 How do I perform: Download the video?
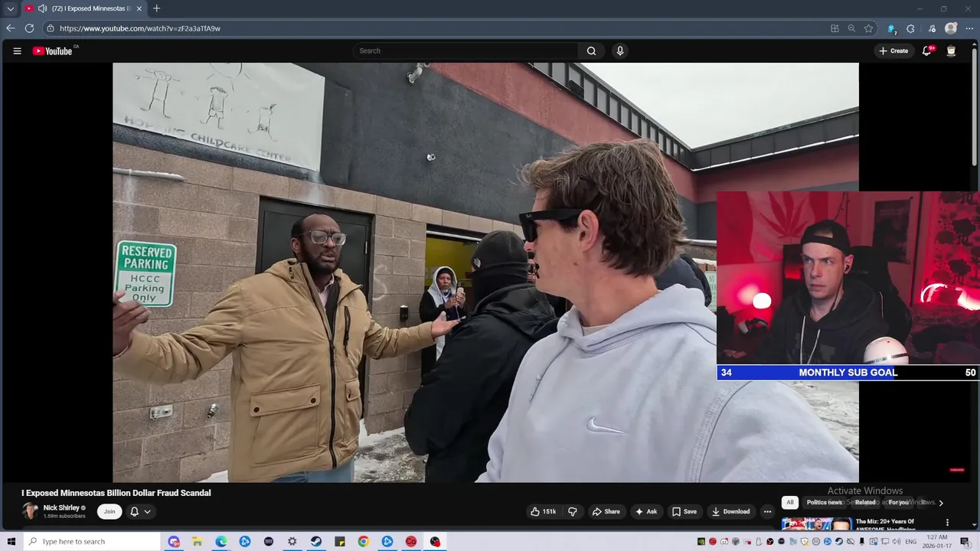tap(730, 511)
